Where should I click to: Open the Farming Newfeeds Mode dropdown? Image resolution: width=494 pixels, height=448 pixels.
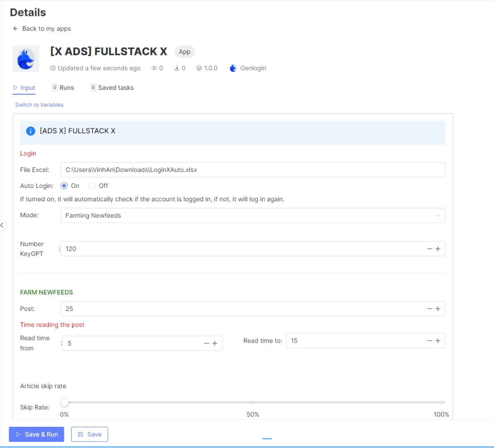tap(253, 215)
